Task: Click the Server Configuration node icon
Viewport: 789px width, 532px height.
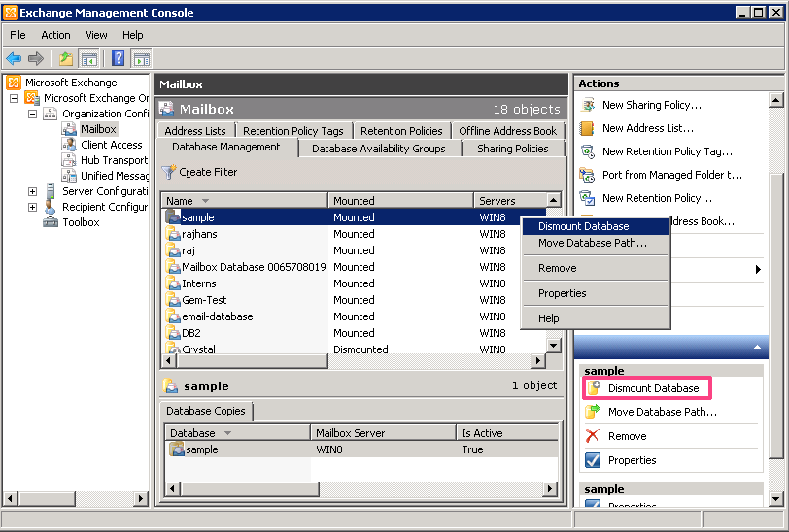Action: click(50, 191)
